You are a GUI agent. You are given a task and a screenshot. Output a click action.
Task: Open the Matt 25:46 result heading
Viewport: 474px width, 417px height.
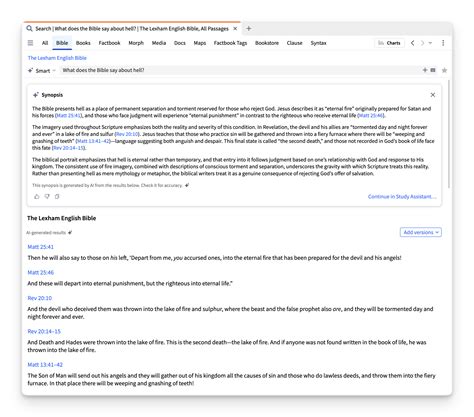41,272
